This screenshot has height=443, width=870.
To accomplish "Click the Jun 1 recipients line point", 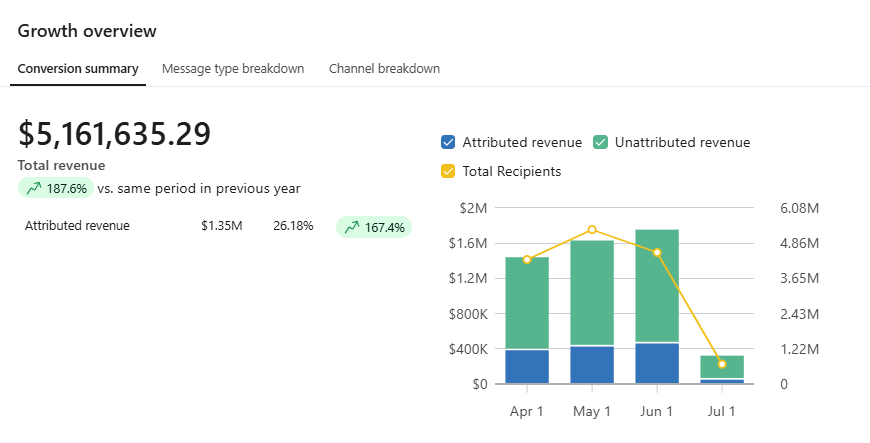I will tap(657, 253).
